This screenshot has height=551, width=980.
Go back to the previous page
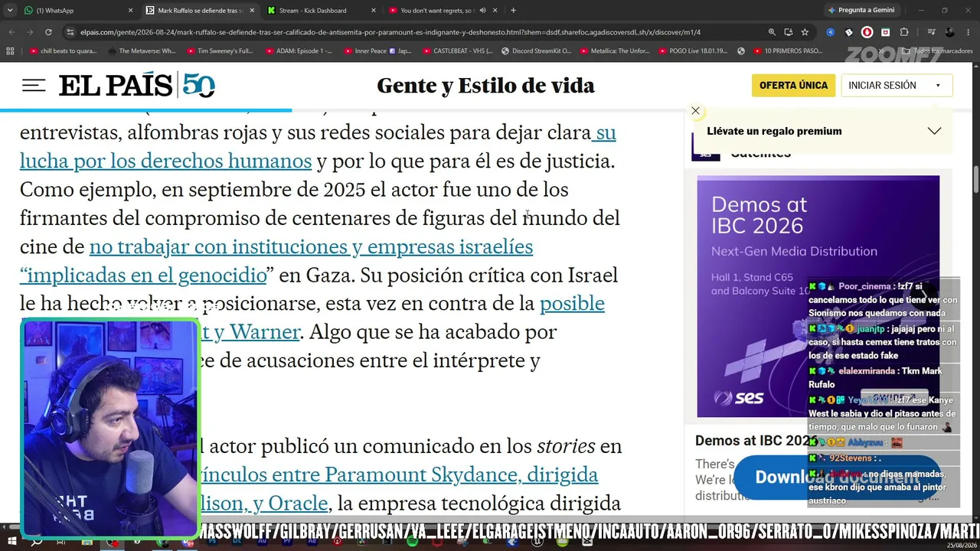12,32
